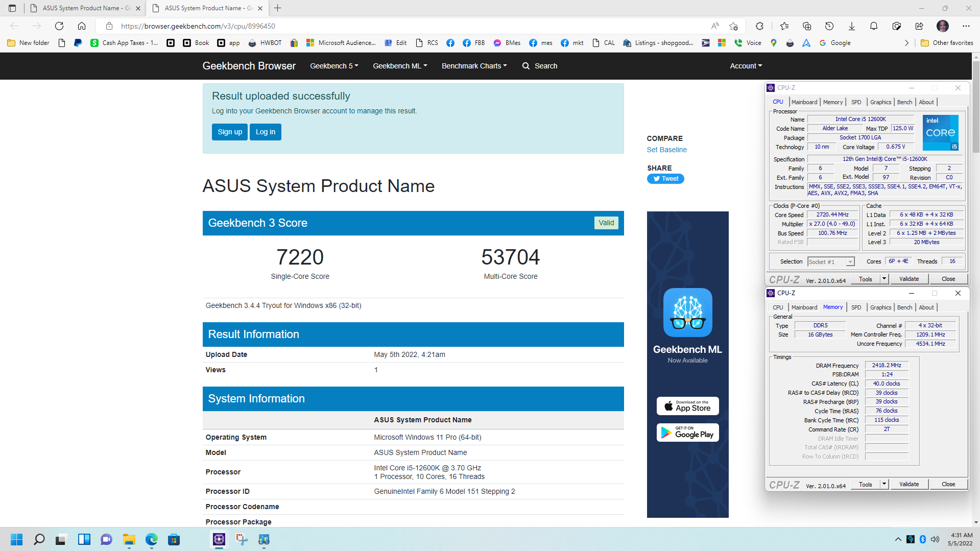Open taskbar Search icon
Screen dimensions: 980x551
pyautogui.click(x=39, y=539)
